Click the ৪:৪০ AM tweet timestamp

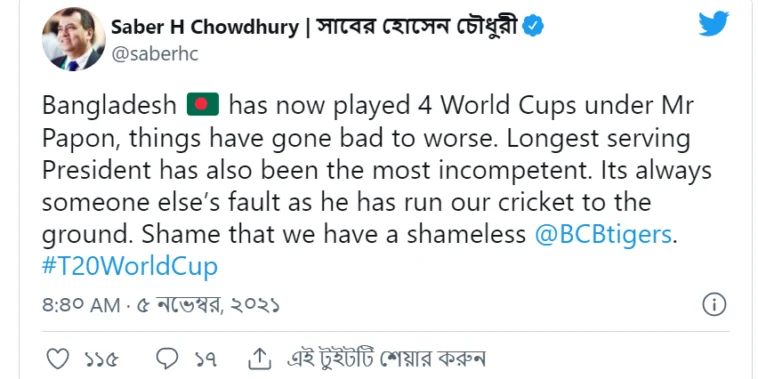click(81, 306)
